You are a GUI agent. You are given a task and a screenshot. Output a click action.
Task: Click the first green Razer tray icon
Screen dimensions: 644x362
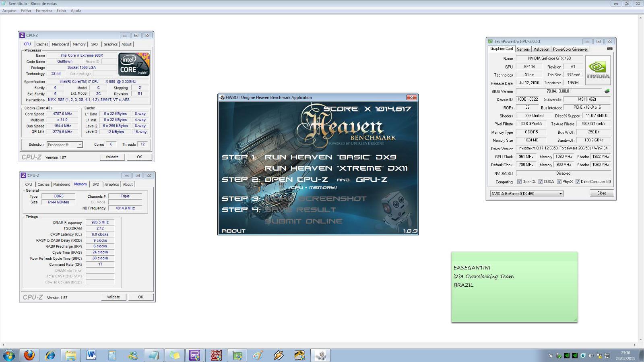pyautogui.click(x=567, y=356)
